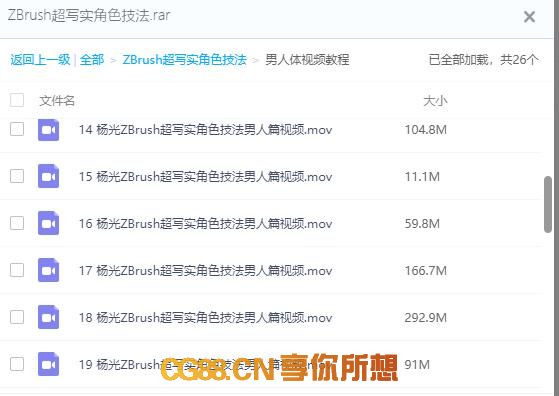This screenshot has height=396, width=559.
Task: Open ZBrush超写实角色技法 breadcrumb folder
Action: [x=184, y=60]
